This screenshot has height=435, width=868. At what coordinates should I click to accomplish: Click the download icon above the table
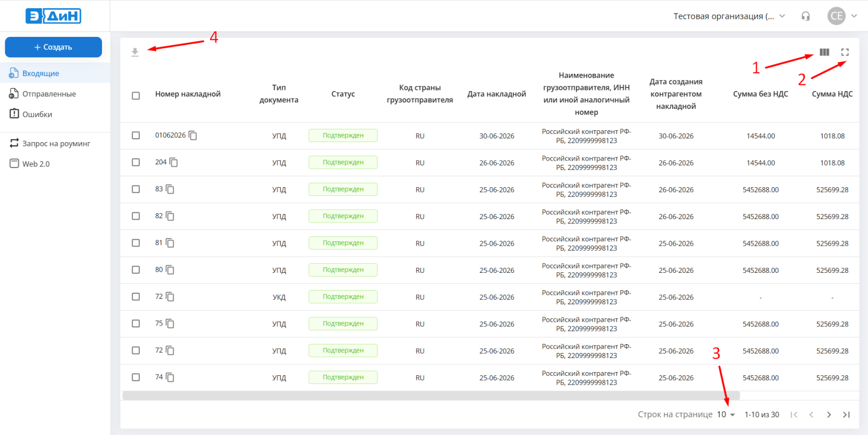pyautogui.click(x=135, y=52)
